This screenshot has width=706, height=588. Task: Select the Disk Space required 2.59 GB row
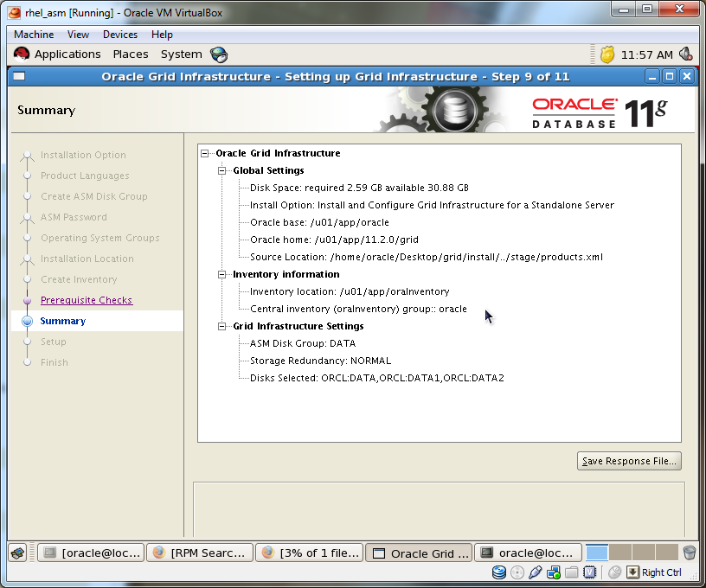(x=359, y=188)
